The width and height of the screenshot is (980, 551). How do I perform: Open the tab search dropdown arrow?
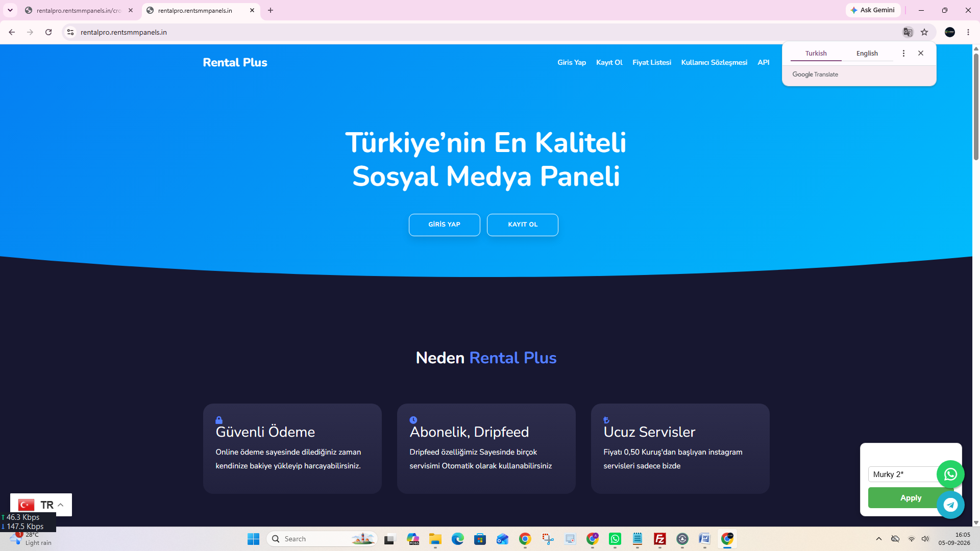coord(10,10)
